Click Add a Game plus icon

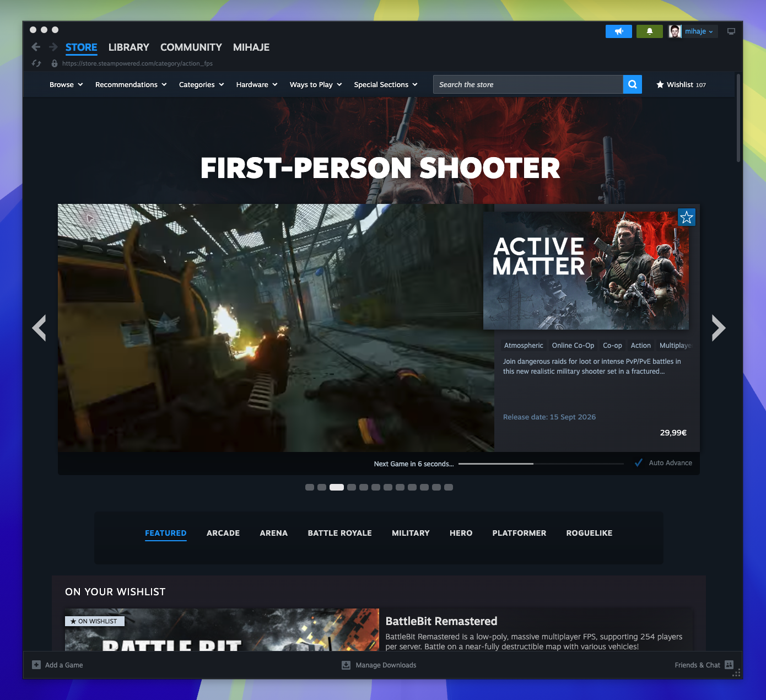pos(36,665)
